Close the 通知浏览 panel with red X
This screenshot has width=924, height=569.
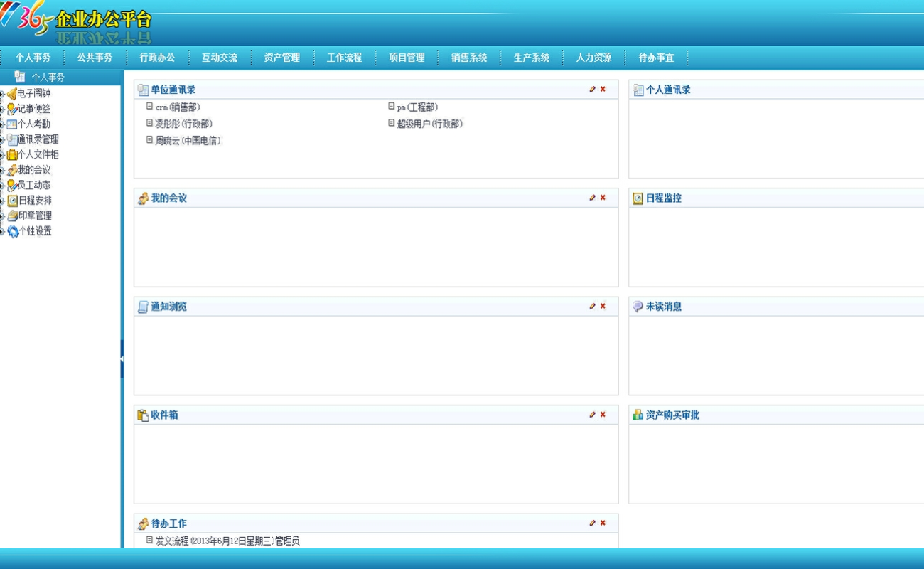(603, 306)
